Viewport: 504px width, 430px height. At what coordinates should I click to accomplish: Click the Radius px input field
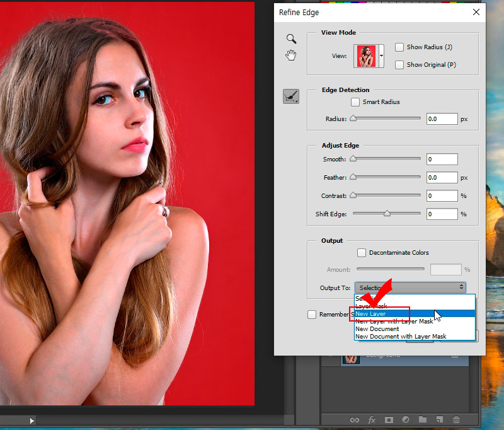442,119
